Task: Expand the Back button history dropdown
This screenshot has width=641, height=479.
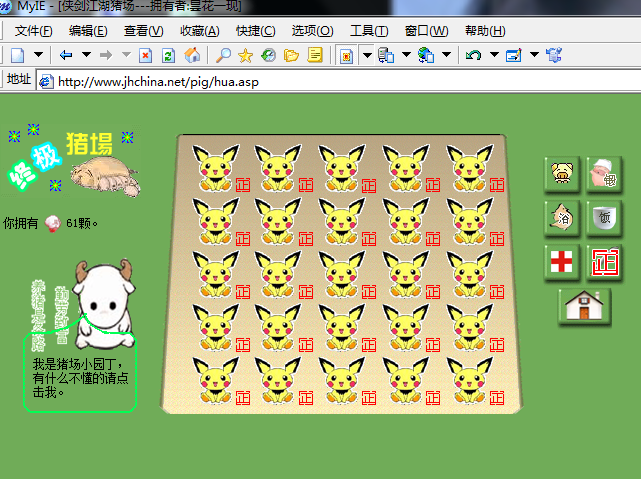Action: coord(86,54)
